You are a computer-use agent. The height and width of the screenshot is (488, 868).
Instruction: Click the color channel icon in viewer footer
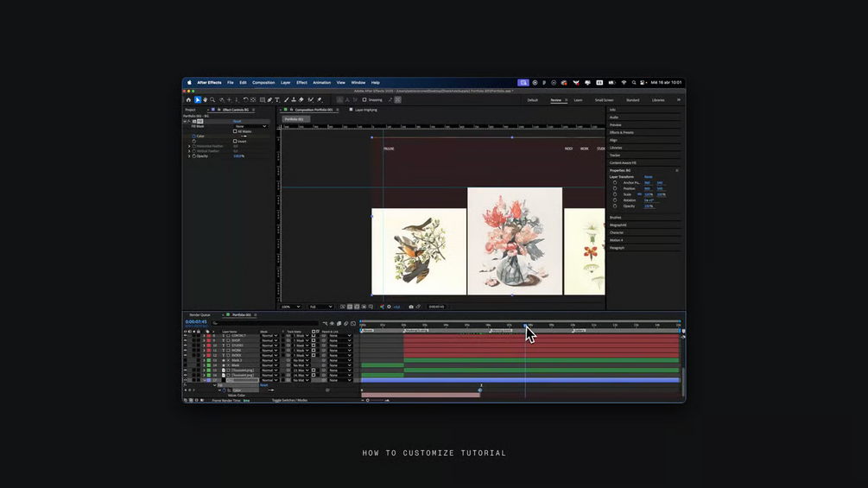(x=382, y=307)
